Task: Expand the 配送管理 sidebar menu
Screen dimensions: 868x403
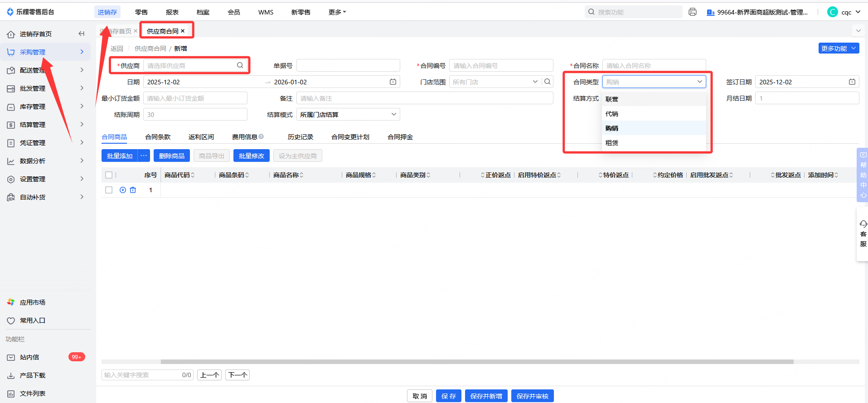Action: point(45,70)
